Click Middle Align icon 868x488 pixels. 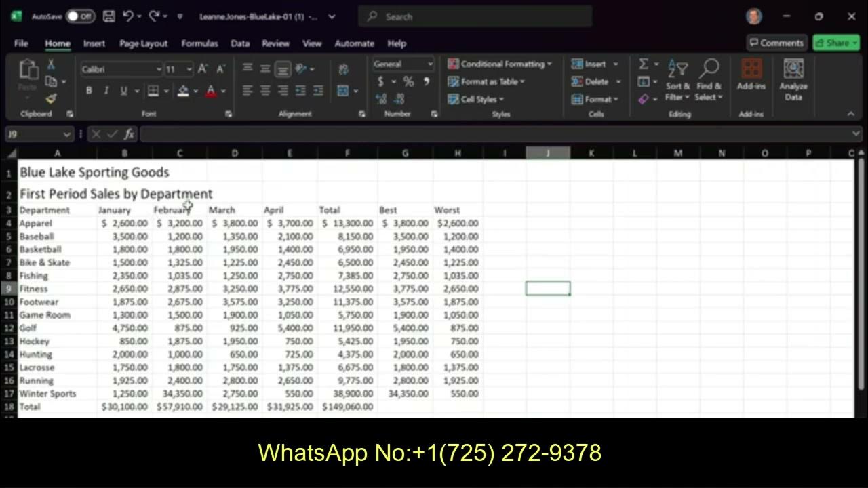[x=265, y=68]
